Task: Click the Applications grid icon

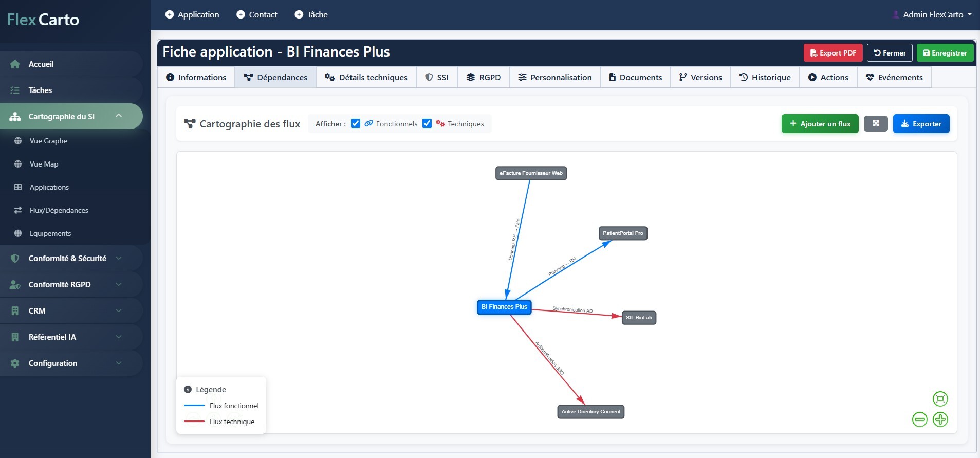Action: pos(18,187)
